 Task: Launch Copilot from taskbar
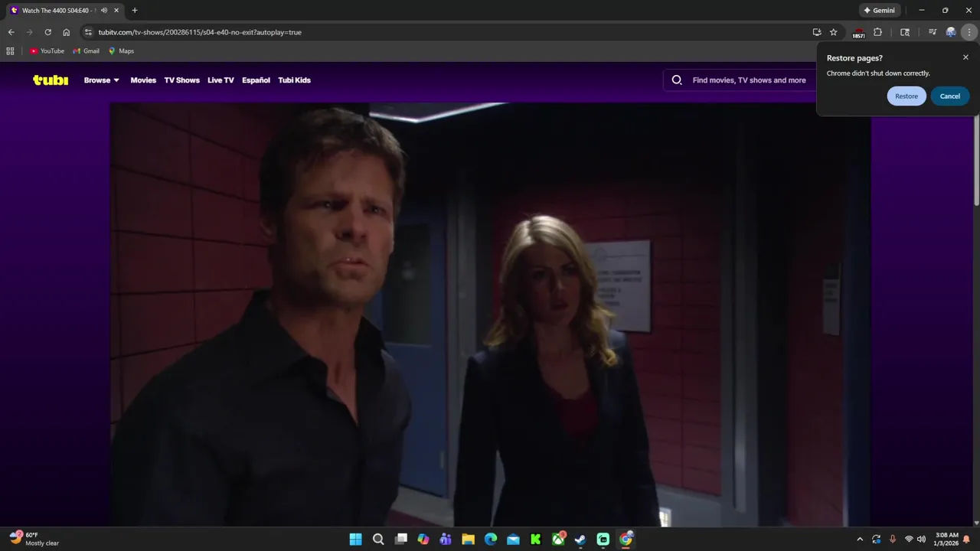tap(423, 540)
